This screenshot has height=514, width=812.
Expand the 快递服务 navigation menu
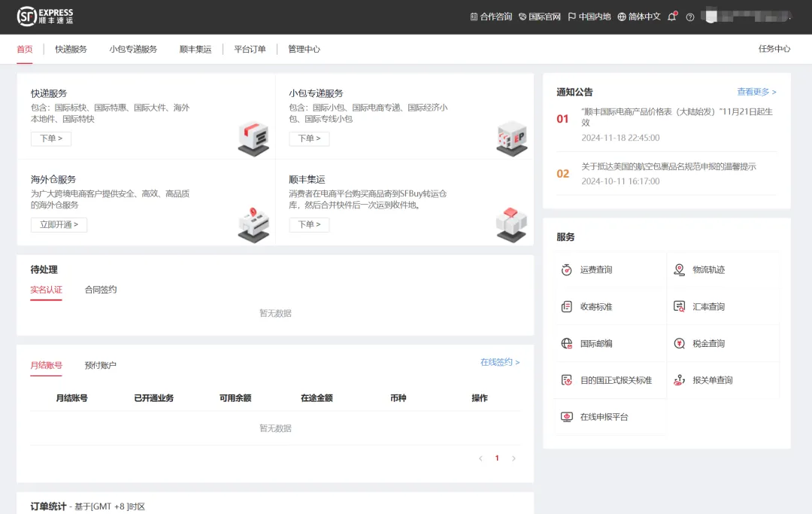tap(71, 50)
